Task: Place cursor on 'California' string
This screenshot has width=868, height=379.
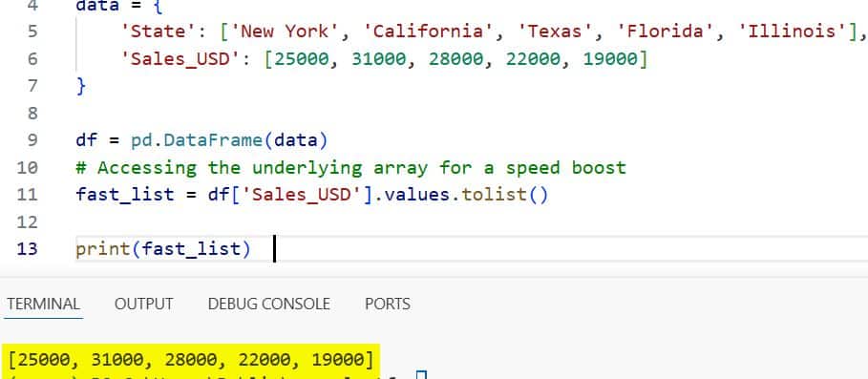Action: 428,31
